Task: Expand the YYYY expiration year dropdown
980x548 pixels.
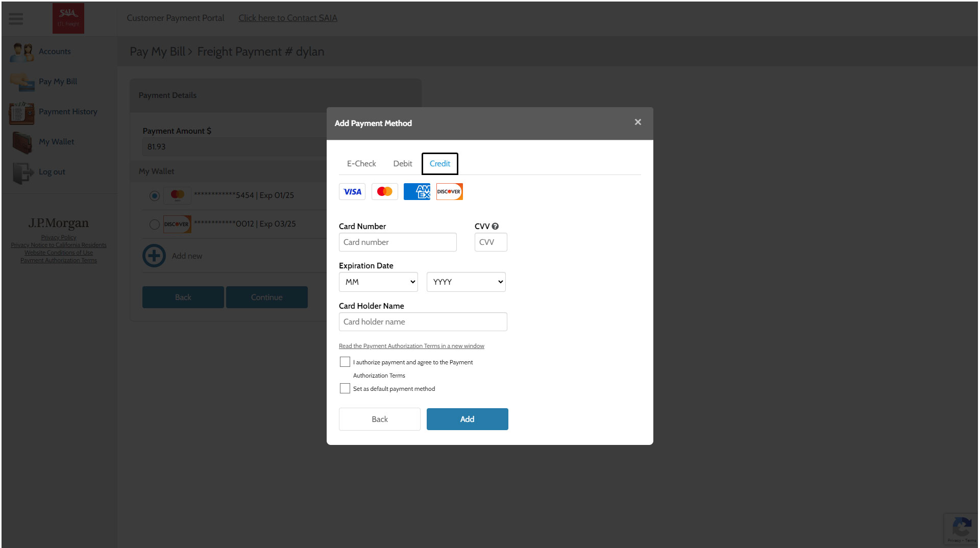Action: pyautogui.click(x=466, y=282)
